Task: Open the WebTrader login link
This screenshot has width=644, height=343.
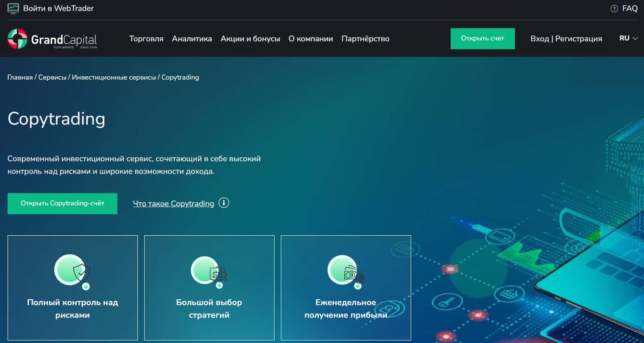Action: coord(58,8)
